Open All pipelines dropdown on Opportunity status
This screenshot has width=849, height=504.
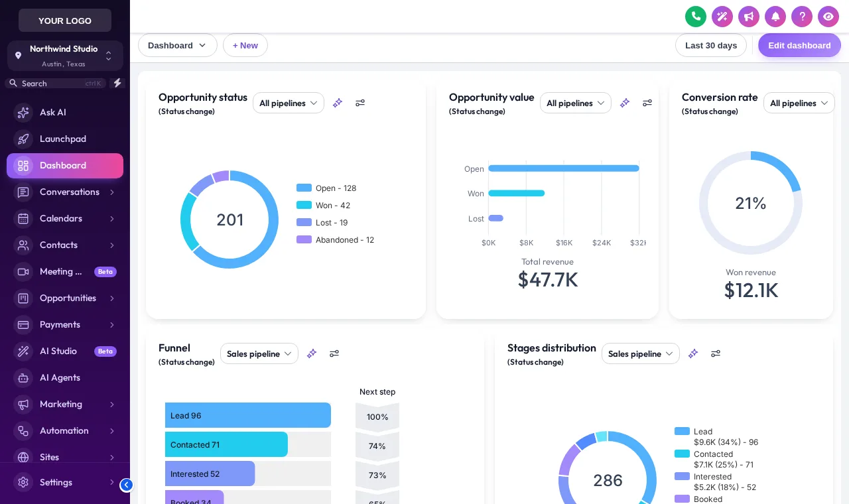[x=289, y=103]
